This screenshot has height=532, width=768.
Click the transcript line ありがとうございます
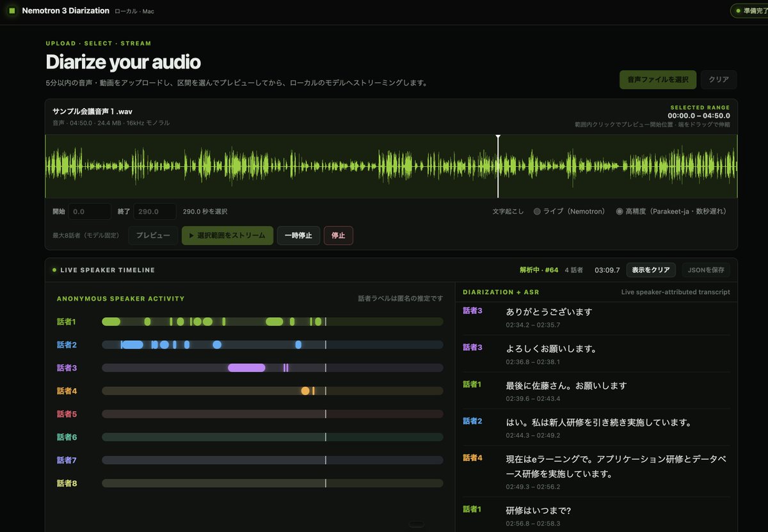click(549, 312)
